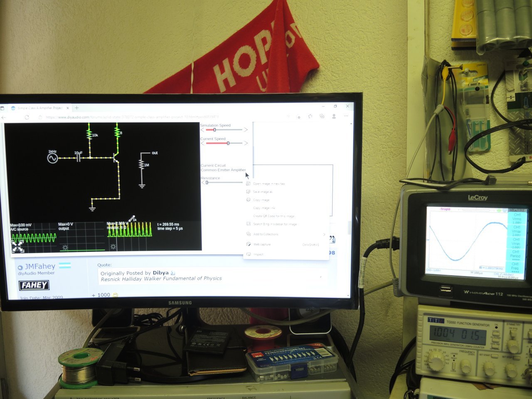
Task: Select the 1M output resistor
Action: [142, 164]
